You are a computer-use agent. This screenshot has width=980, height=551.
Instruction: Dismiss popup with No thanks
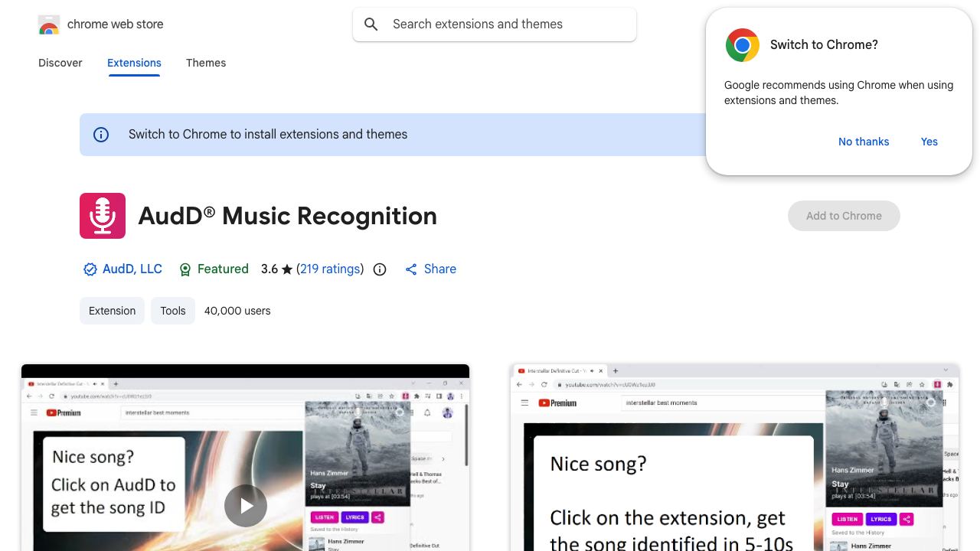[864, 142]
